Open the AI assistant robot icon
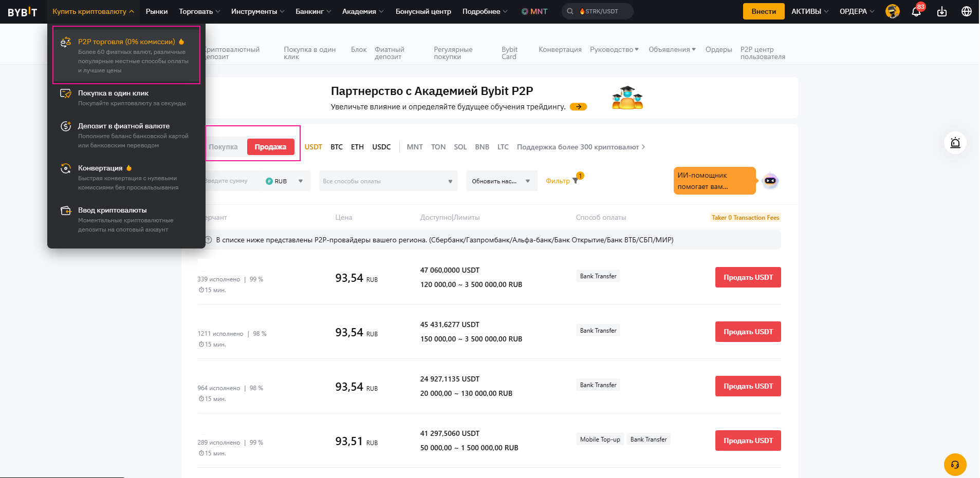980x478 pixels. [x=770, y=181]
